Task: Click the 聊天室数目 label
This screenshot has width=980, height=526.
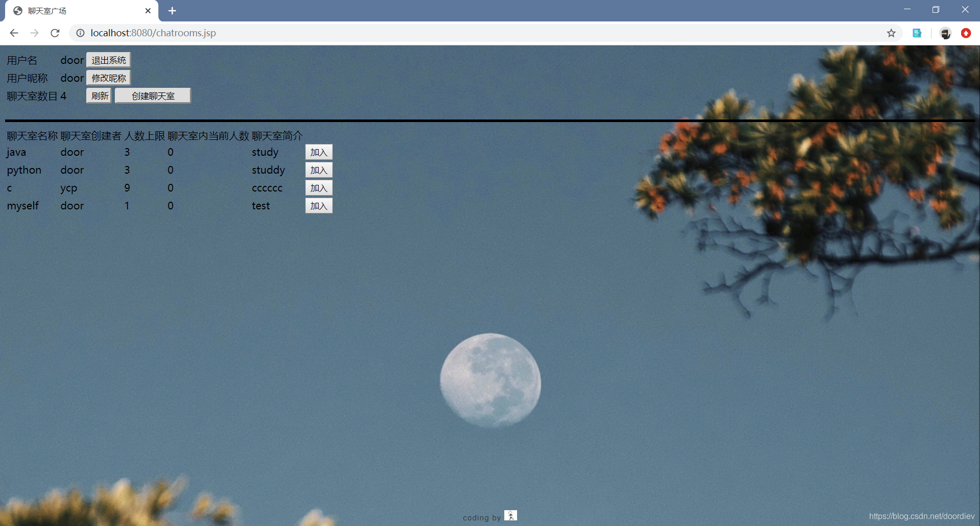Action: pos(32,96)
